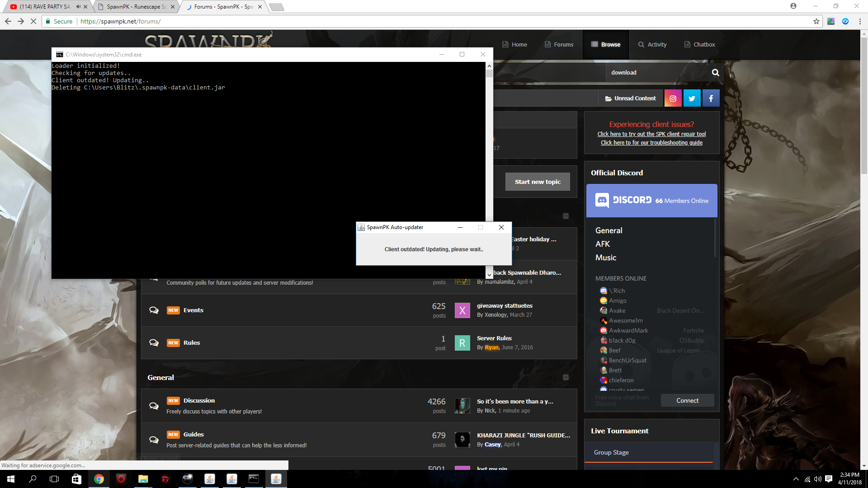Open the giveaway stattuetes topic
868x488 pixels.
505,305
